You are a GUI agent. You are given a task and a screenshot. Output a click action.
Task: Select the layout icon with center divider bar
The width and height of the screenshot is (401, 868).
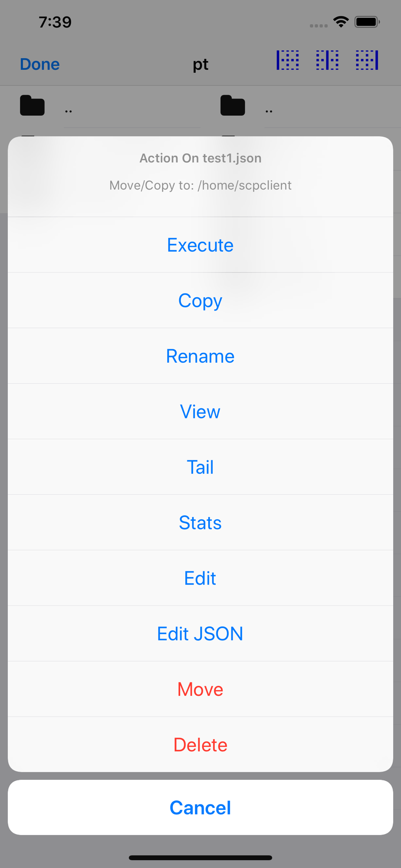click(327, 60)
